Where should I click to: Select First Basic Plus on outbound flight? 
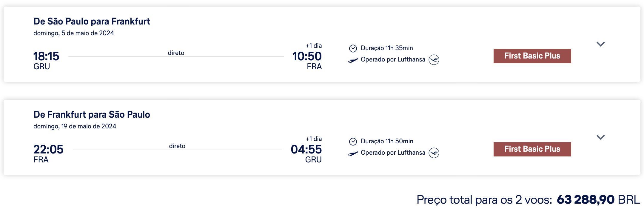[532, 56]
